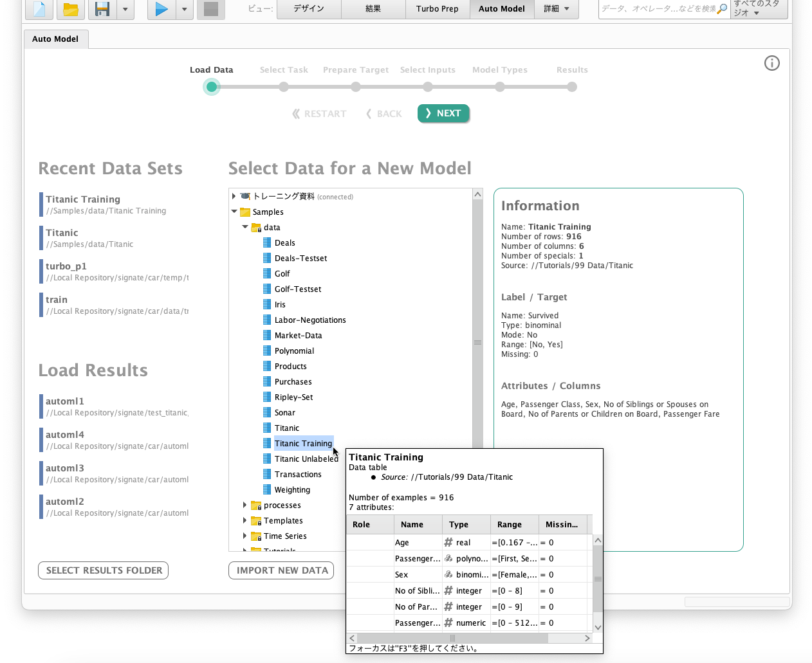The height and width of the screenshot is (663, 812).
Task: Click IMPORT NEW DATA button
Action: [281, 570]
